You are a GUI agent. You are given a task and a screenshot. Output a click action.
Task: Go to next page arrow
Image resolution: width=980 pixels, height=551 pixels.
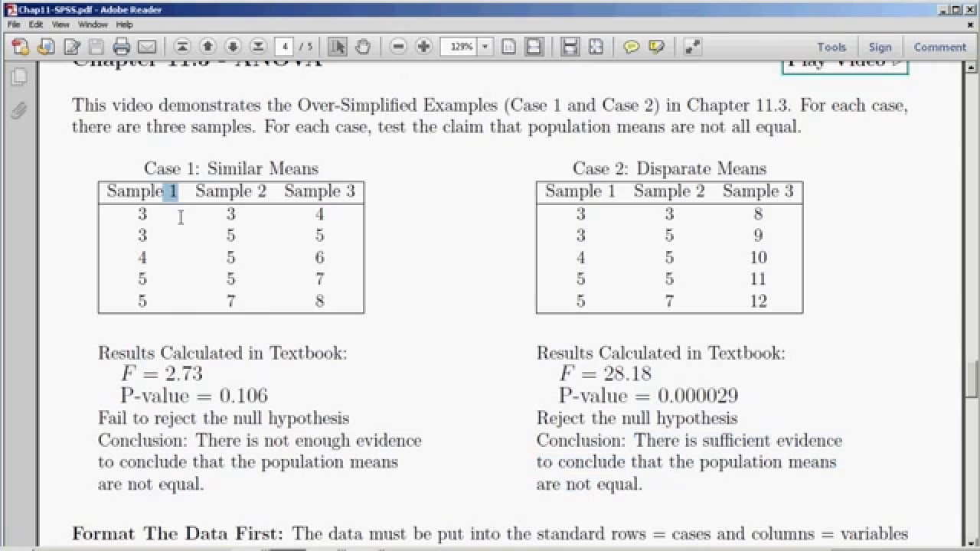(233, 47)
